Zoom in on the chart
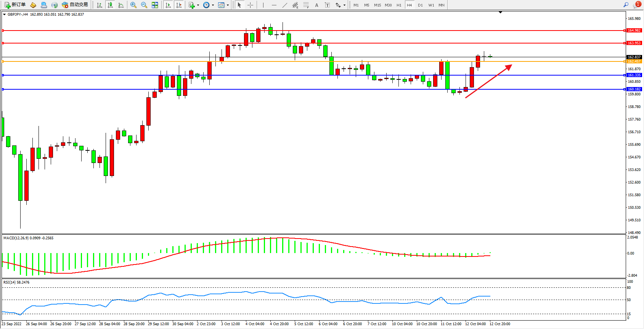This screenshot has width=644, height=329. click(133, 5)
